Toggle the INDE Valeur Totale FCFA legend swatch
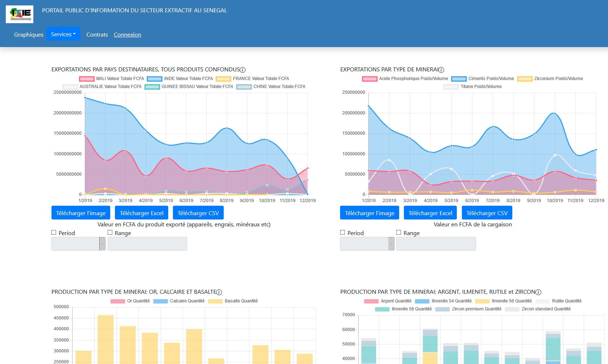The image size is (608, 364). [154, 79]
